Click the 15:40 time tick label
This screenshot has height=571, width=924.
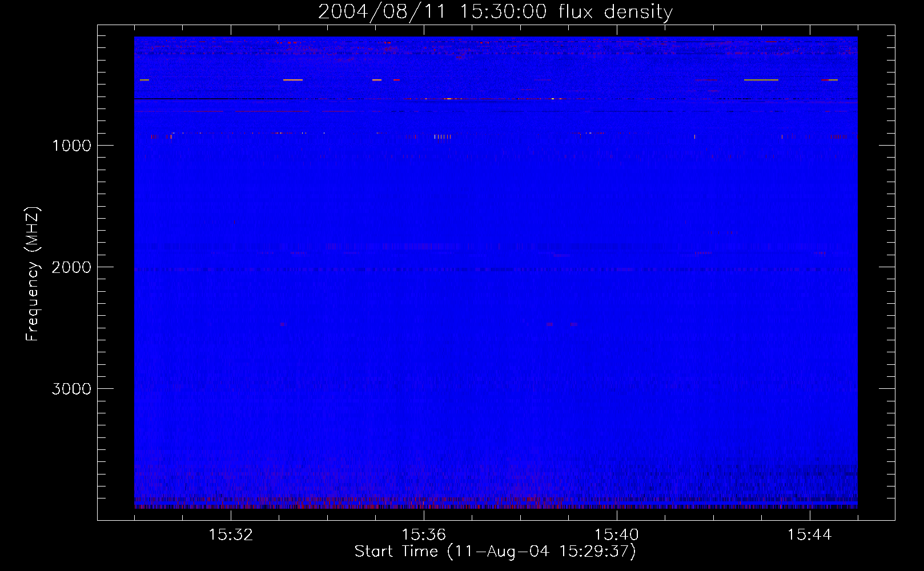pos(617,535)
